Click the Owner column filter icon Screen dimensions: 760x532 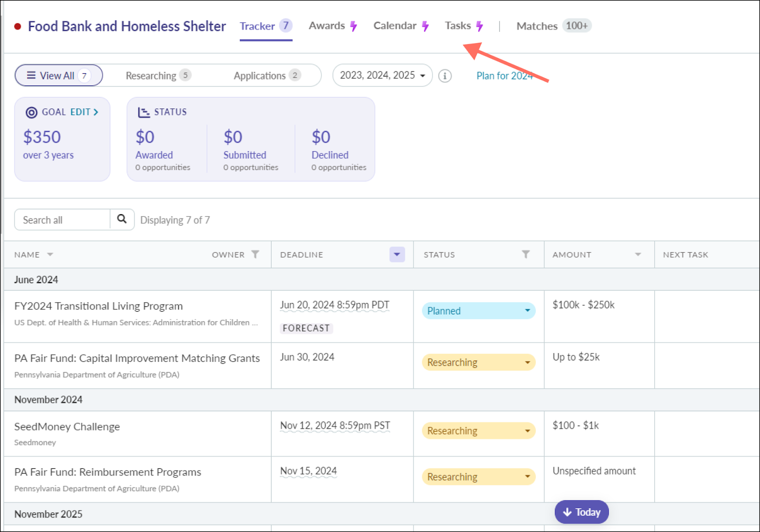pos(255,255)
